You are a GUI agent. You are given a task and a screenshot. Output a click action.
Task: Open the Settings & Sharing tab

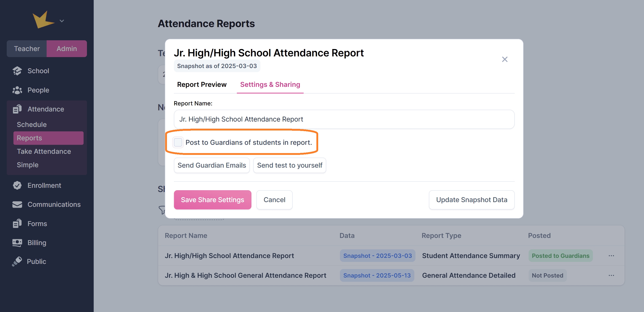coord(270,85)
